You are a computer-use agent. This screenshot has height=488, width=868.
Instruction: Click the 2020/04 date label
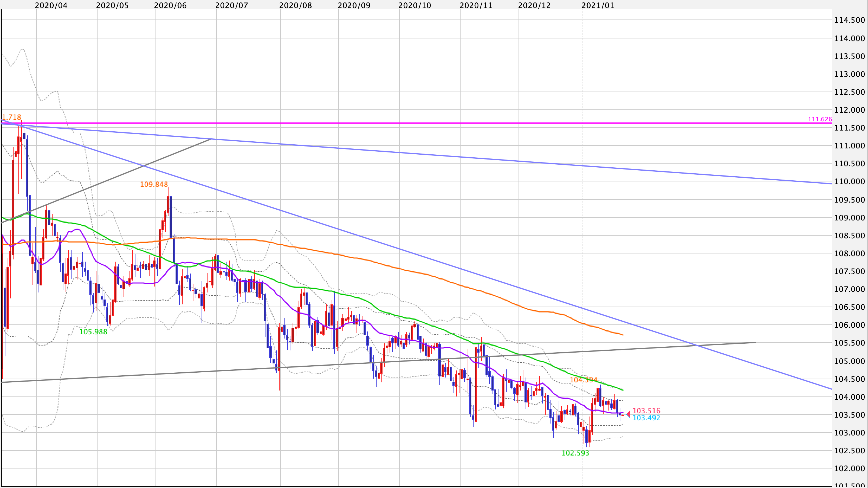[51, 5]
